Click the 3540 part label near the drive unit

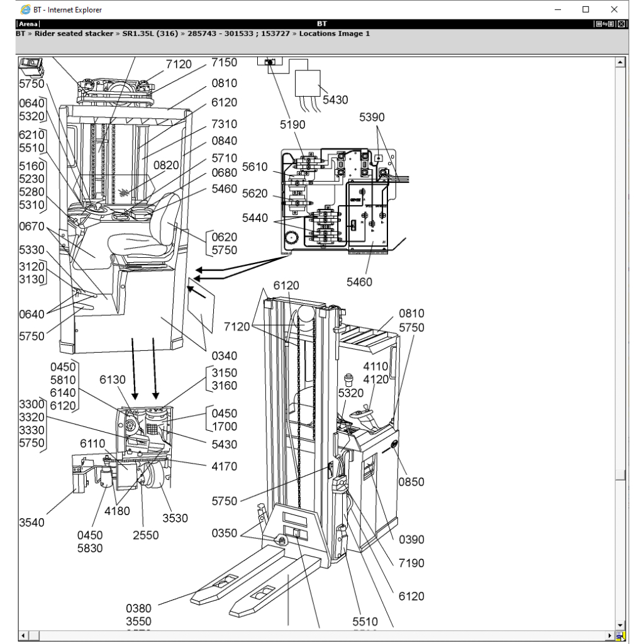pos(31,523)
